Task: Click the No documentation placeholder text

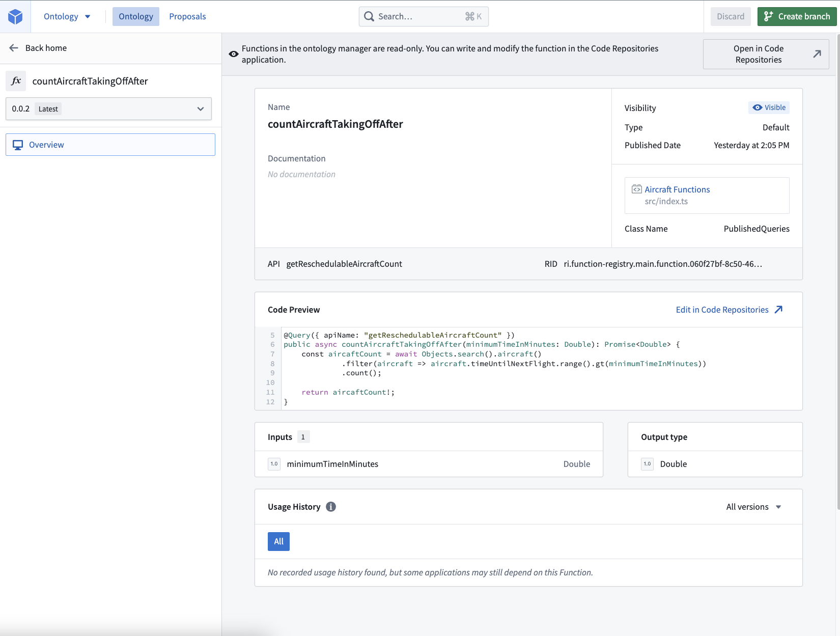Action: [301, 174]
